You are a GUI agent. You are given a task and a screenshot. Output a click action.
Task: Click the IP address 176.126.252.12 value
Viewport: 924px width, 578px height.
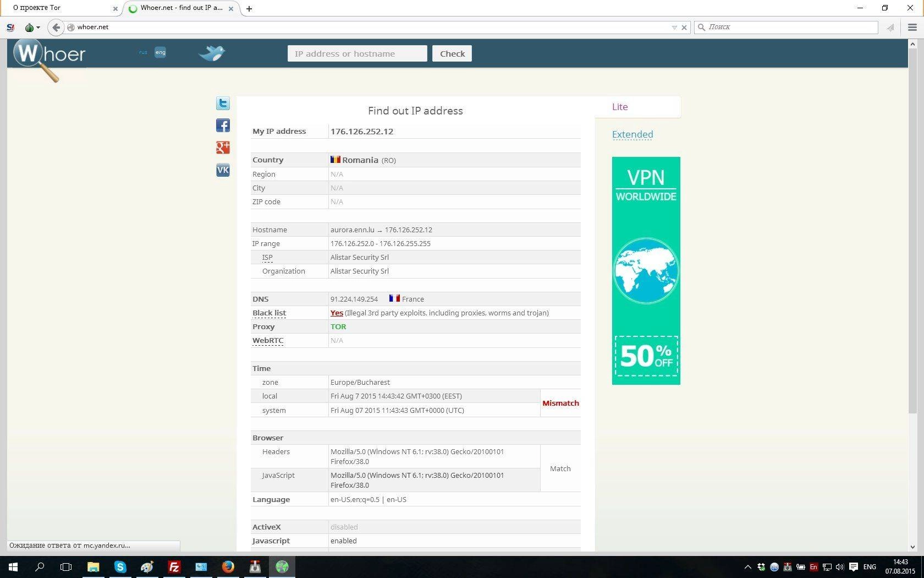pyautogui.click(x=361, y=131)
